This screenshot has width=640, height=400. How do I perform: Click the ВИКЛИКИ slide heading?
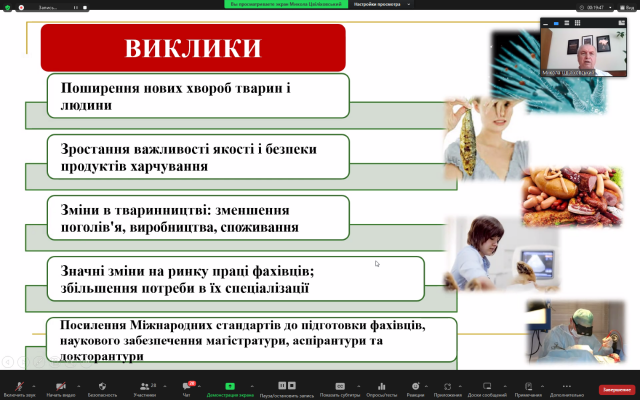click(193, 48)
